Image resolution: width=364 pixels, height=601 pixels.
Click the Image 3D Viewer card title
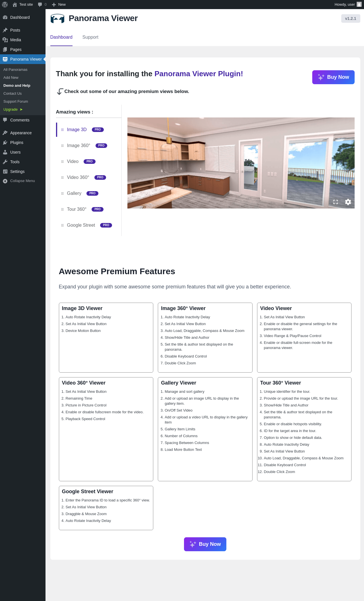coord(82,308)
